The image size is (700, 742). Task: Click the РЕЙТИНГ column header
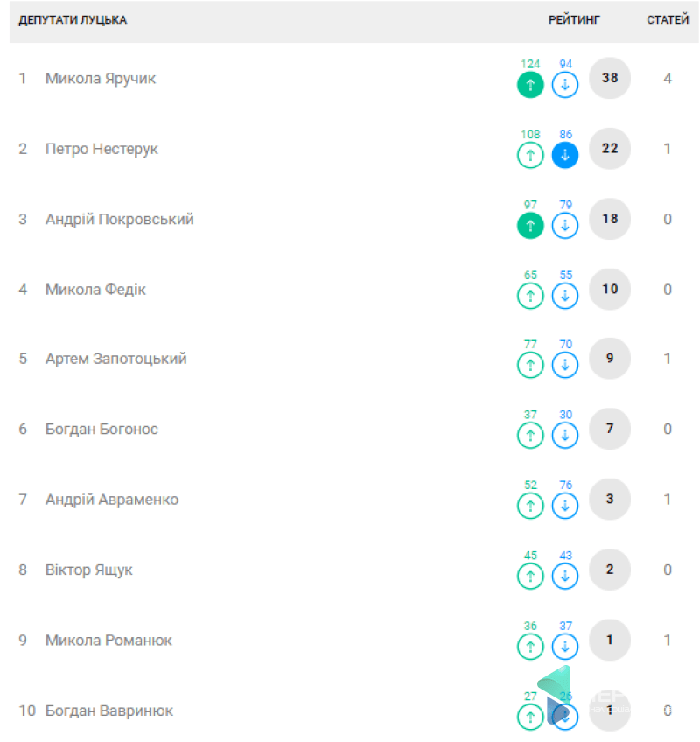pyautogui.click(x=574, y=20)
